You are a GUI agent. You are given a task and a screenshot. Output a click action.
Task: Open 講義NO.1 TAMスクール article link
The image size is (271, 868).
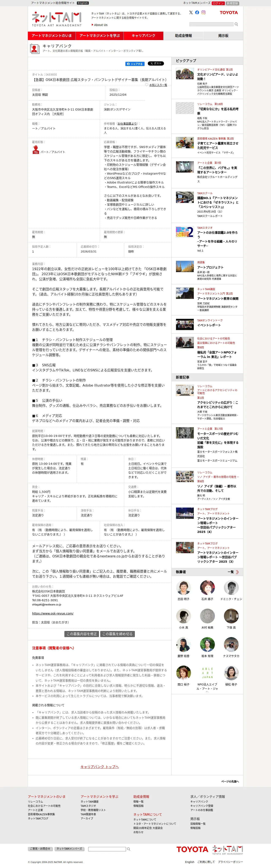tap(218, 202)
